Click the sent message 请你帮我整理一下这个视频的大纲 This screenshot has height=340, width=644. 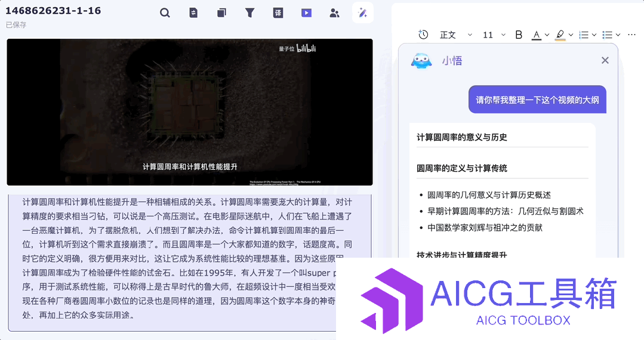coord(537,100)
